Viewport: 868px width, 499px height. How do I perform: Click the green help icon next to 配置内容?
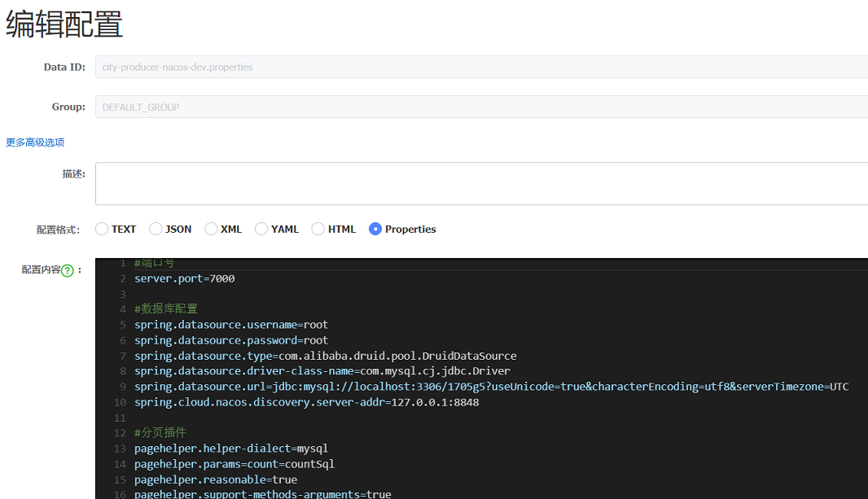pyautogui.click(x=67, y=270)
